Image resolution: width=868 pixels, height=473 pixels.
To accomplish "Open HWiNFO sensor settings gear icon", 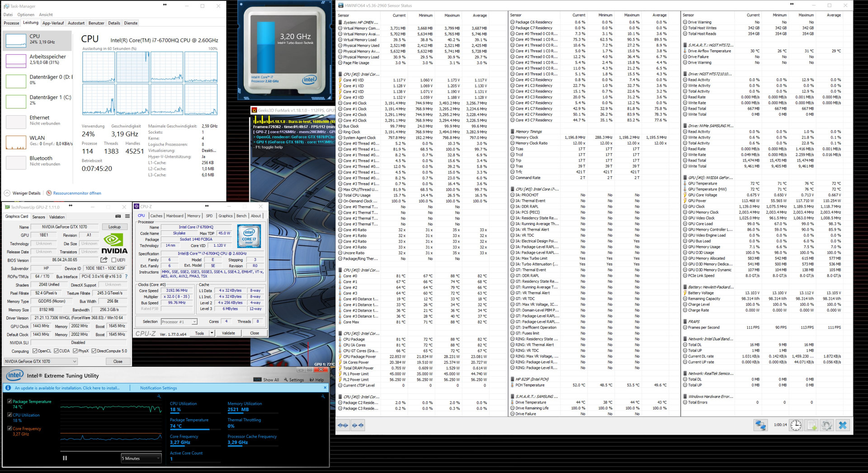I will coord(827,425).
